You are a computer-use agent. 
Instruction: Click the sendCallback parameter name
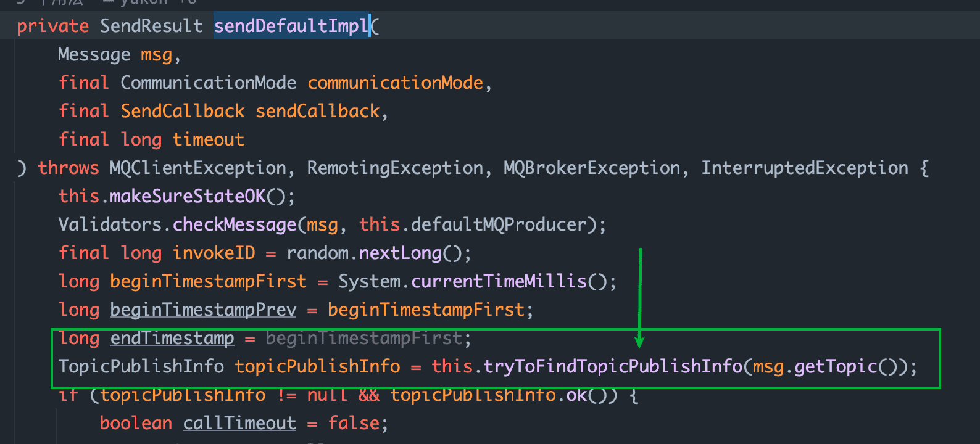click(x=318, y=111)
